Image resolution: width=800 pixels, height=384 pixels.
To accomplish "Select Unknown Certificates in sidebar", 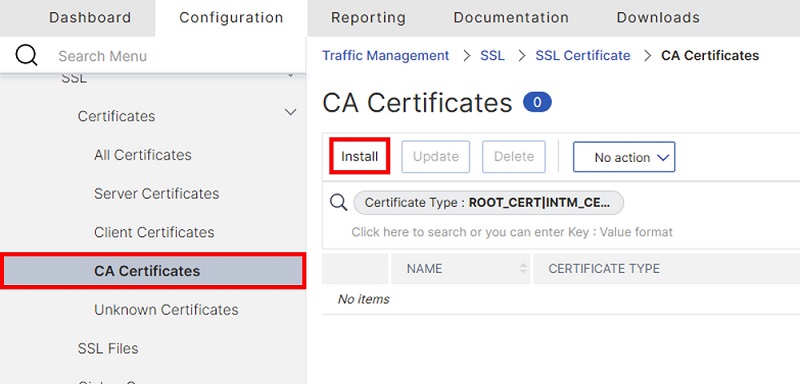I will tap(166, 310).
